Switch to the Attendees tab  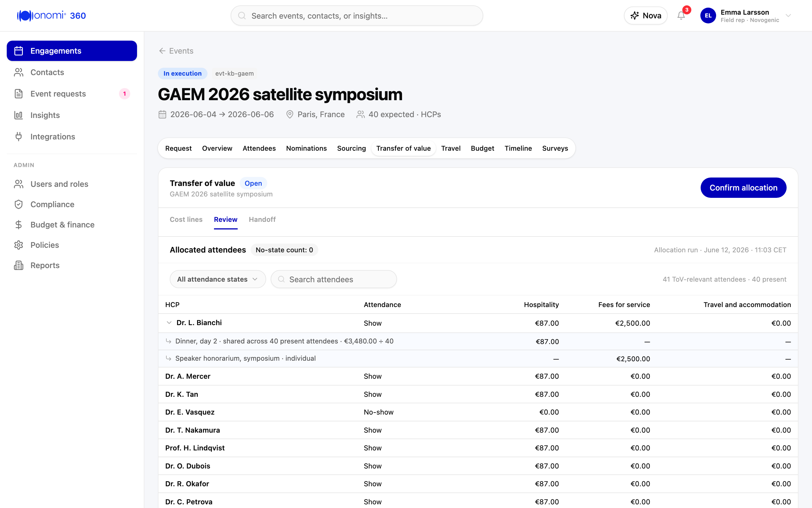[x=259, y=148]
